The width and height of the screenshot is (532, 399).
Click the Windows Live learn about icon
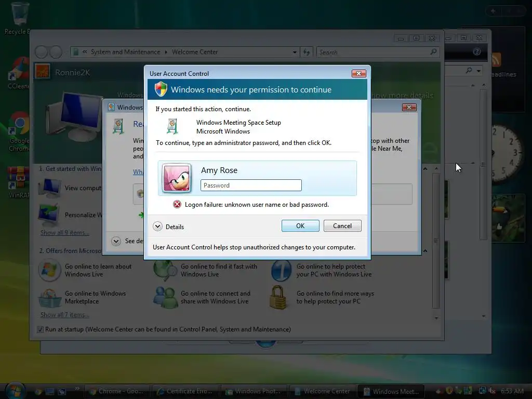point(49,270)
